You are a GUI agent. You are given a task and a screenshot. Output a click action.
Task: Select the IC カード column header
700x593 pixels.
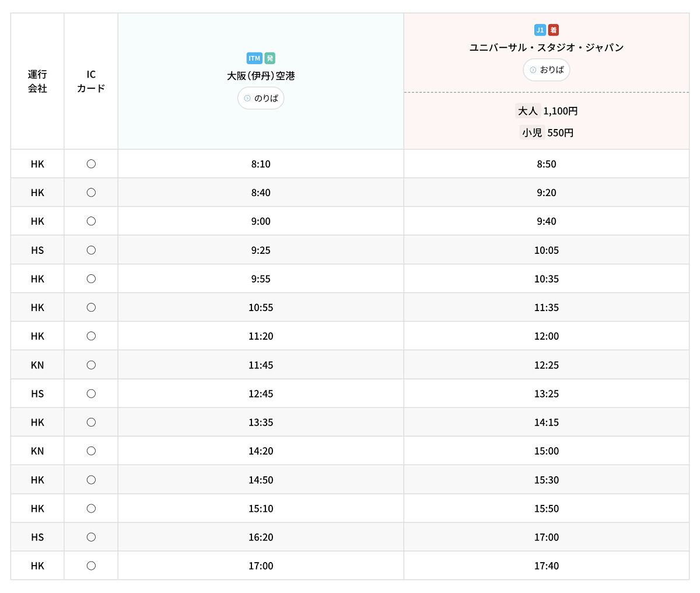(x=90, y=82)
